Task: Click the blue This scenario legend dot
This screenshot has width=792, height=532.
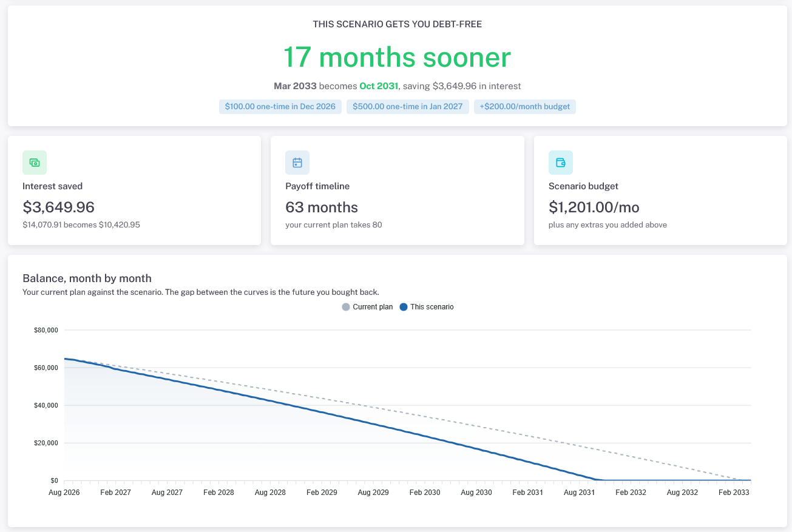Action: point(404,307)
